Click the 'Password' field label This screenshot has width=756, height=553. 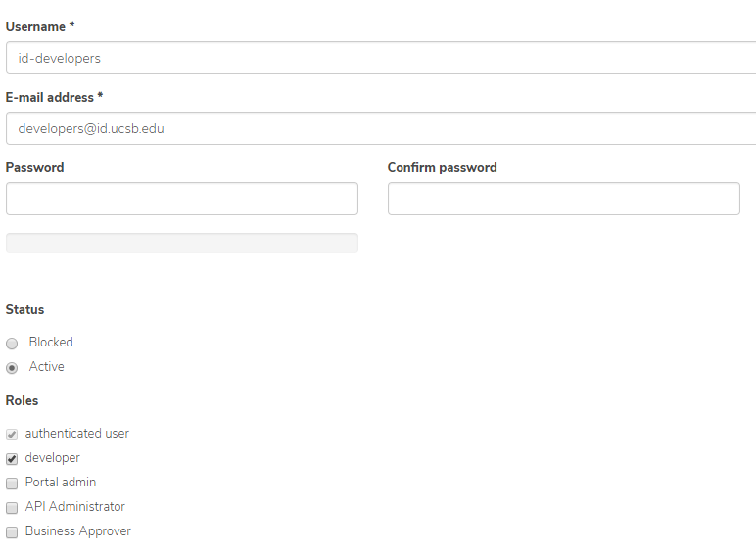pyautogui.click(x=34, y=167)
